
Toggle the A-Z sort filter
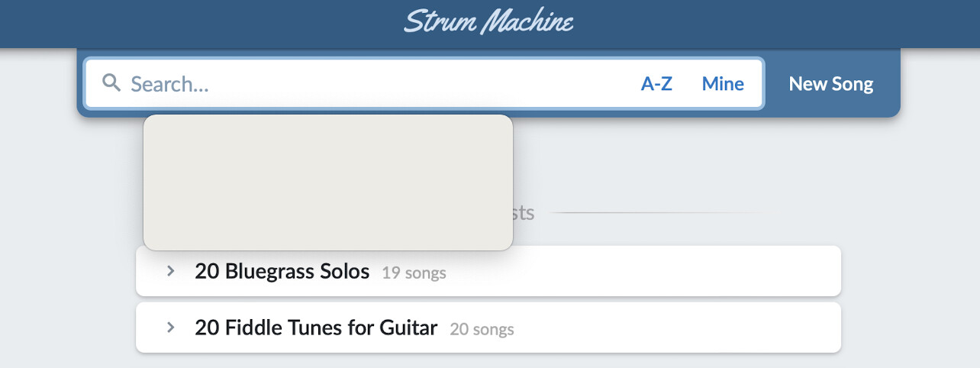click(656, 84)
